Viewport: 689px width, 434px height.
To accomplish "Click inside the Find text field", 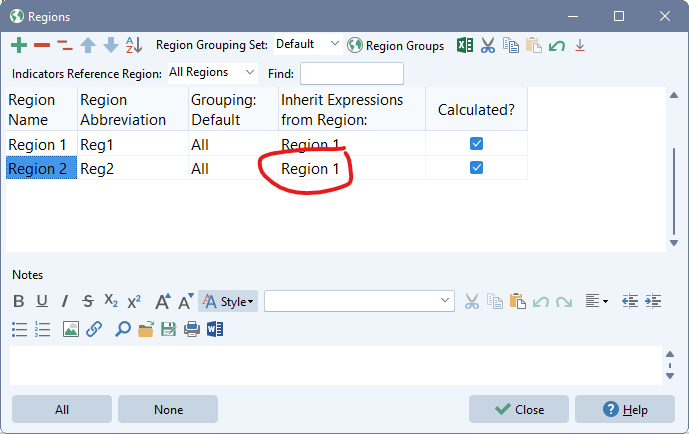I will pyautogui.click(x=351, y=73).
